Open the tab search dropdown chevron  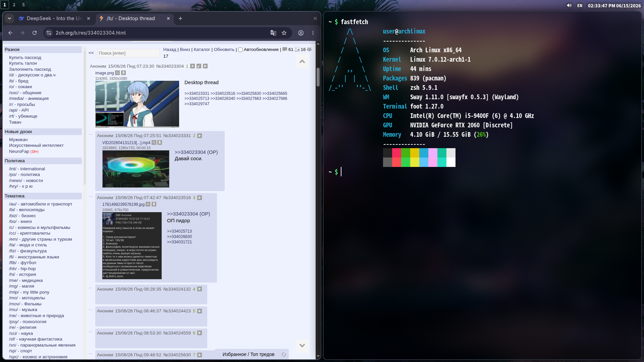9,18
